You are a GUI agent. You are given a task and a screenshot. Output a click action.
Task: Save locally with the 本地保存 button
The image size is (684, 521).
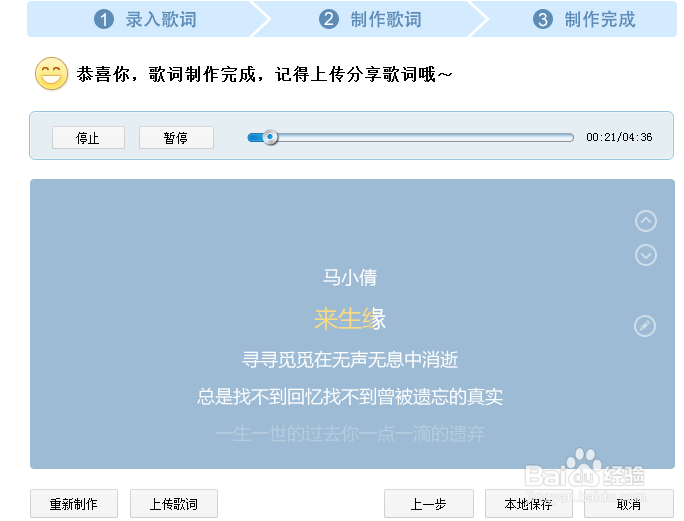click(529, 504)
